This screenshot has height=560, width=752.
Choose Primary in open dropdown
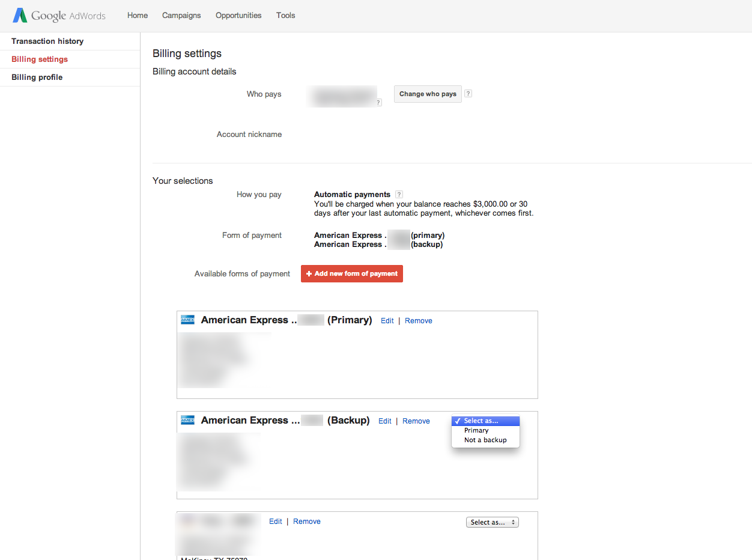point(485,430)
